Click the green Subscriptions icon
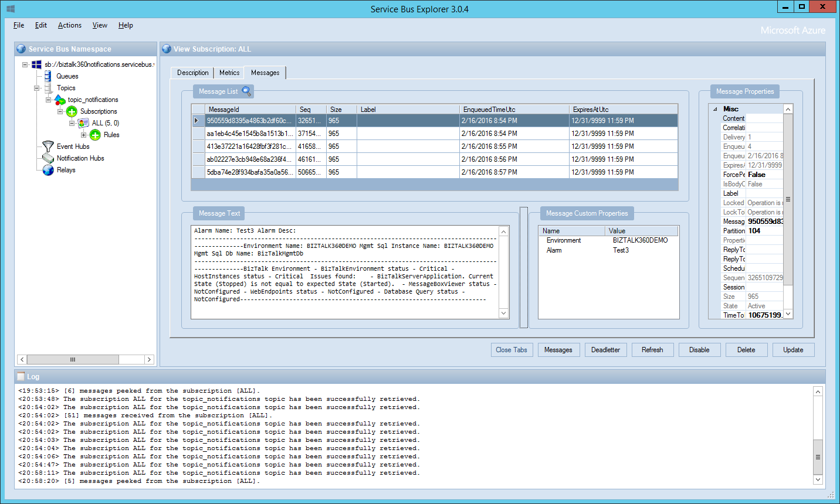Viewport: 840px width, 504px height. click(72, 111)
